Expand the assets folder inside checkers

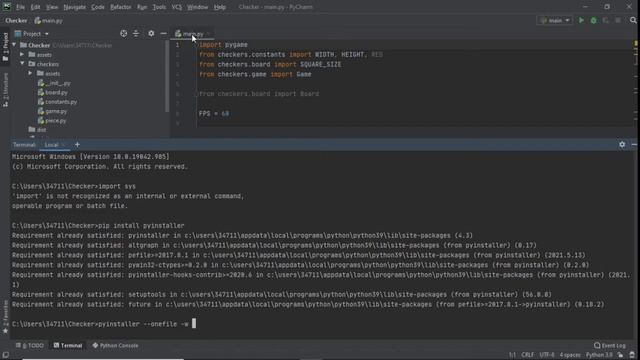coord(30,73)
